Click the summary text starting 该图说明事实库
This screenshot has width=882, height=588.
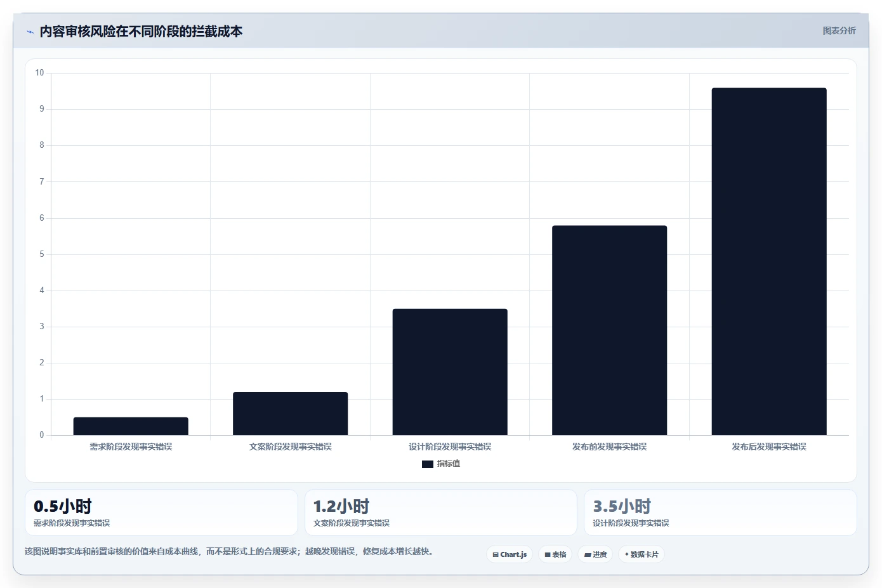coord(230,551)
